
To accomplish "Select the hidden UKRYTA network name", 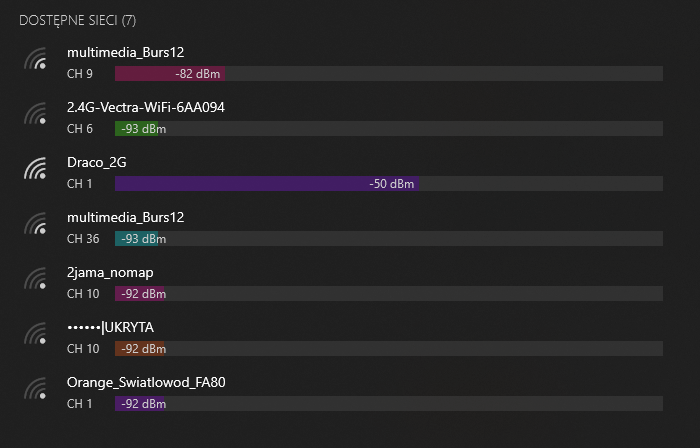I will 110,327.
